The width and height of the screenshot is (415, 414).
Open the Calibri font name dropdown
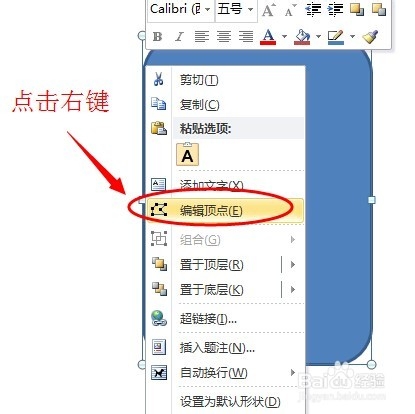[x=207, y=10]
